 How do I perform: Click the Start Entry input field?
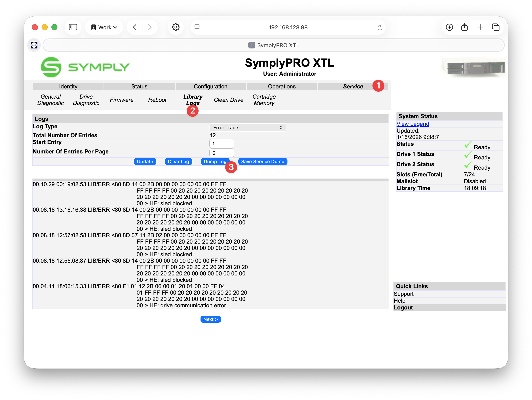click(222, 143)
